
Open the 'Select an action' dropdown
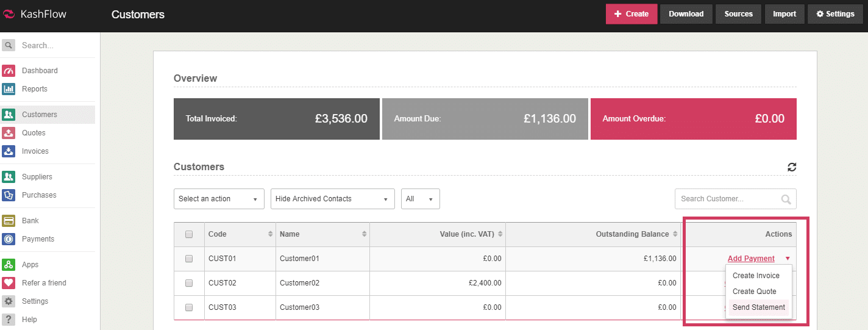pos(219,199)
